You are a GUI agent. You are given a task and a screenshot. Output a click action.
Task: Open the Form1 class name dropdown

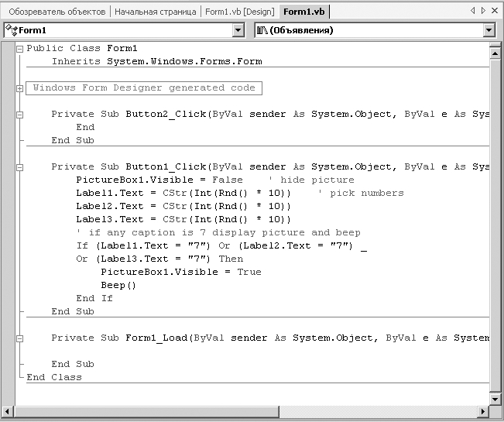[x=238, y=30]
